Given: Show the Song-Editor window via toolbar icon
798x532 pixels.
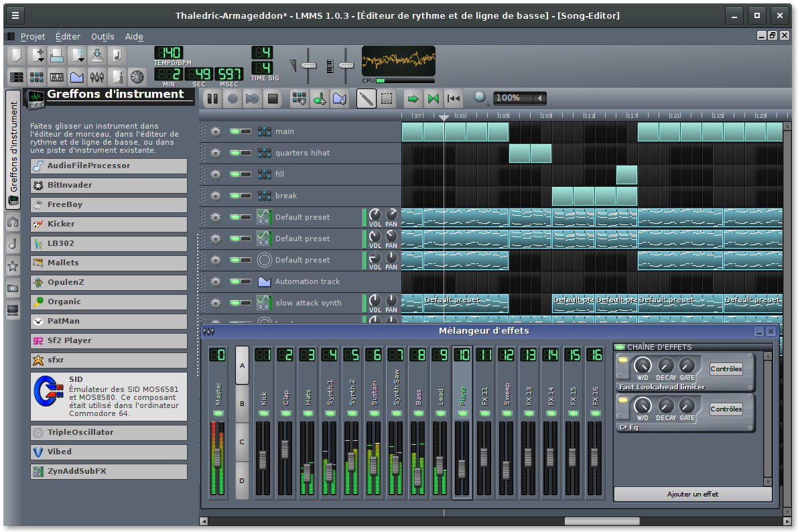Looking at the screenshot, I should (17, 77).
